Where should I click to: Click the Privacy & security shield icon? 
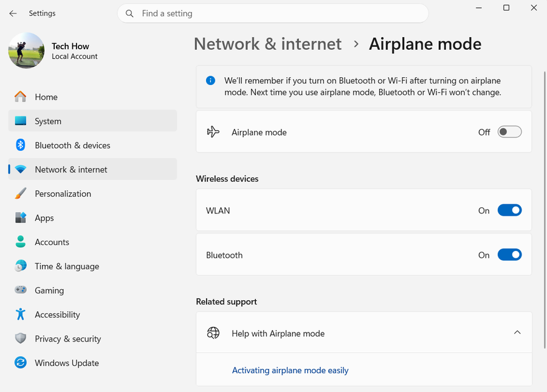(x=20, y=339)
